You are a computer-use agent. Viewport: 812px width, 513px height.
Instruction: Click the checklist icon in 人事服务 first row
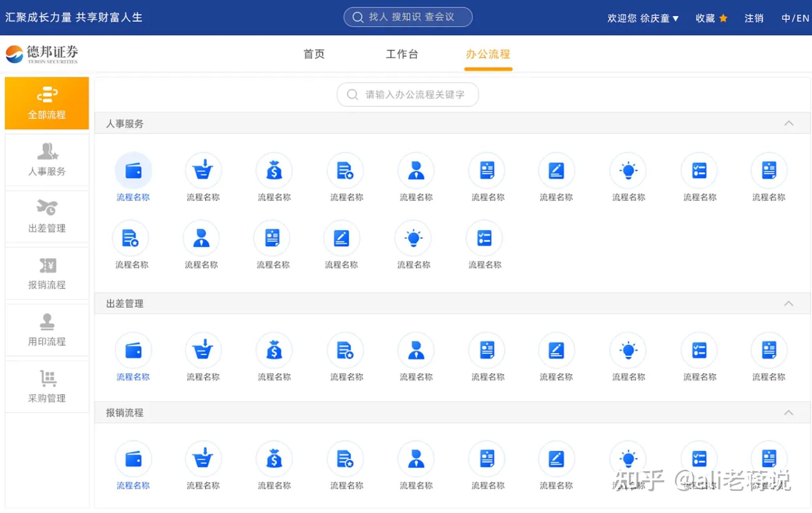(699, 171)
